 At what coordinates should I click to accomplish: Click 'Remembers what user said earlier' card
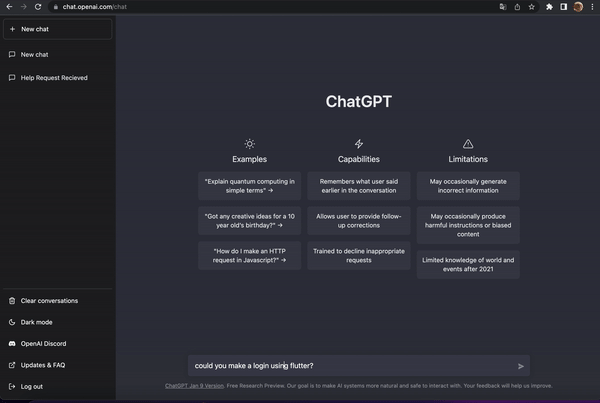tap(359, 186)
